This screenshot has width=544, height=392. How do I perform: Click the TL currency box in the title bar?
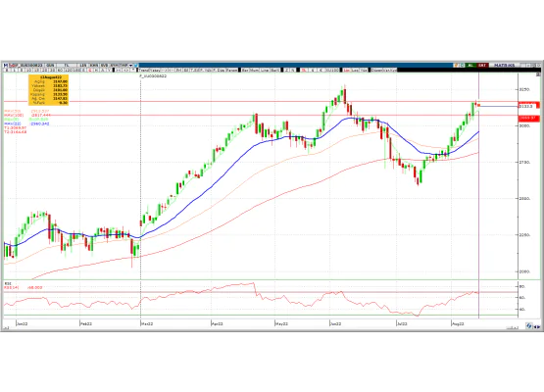(67, 66)
